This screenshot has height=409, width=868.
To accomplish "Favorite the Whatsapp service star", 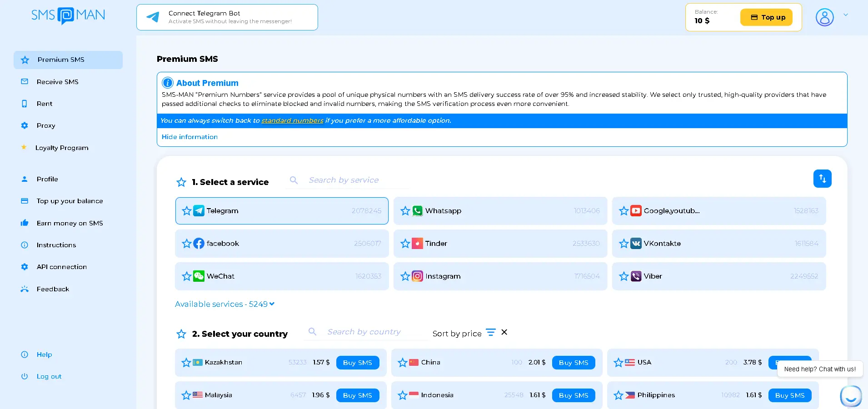I will coord(405,211).
